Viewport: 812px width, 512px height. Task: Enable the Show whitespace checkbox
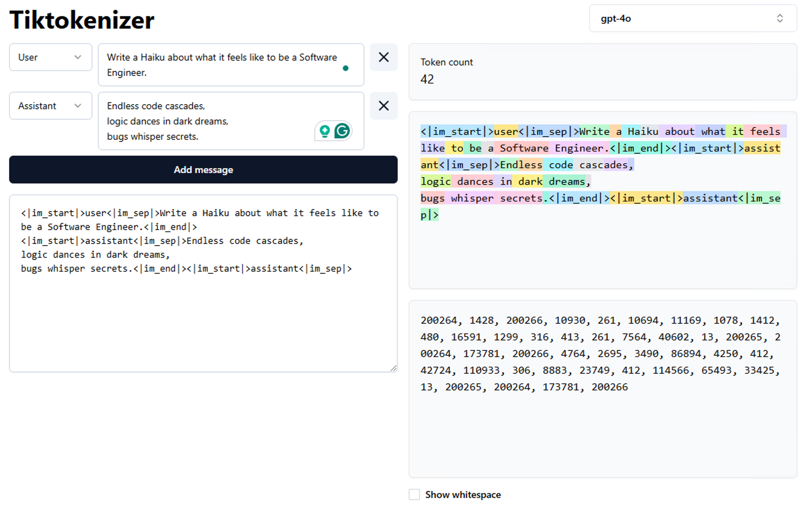(414, 495)
